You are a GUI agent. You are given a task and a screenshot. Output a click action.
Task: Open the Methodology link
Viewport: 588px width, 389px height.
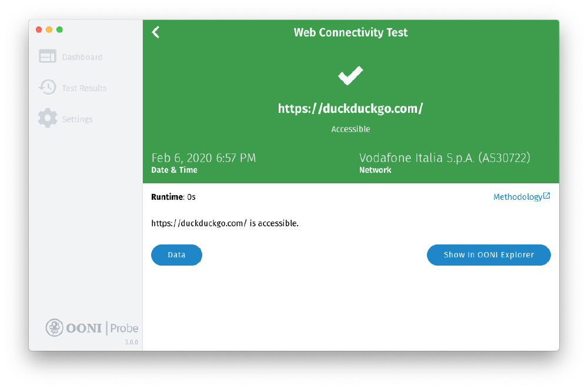pos(518,197)
